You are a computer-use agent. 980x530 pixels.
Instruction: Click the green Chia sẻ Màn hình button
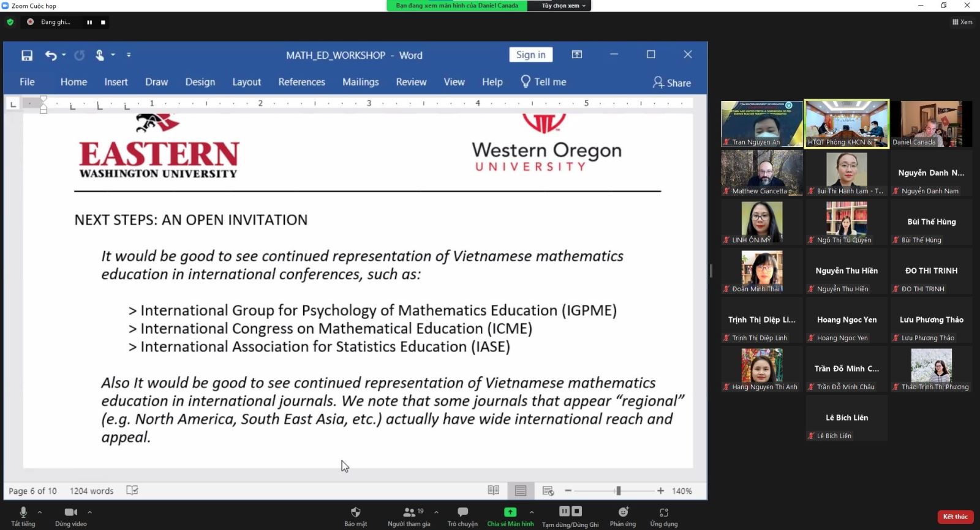click(510, 516)
